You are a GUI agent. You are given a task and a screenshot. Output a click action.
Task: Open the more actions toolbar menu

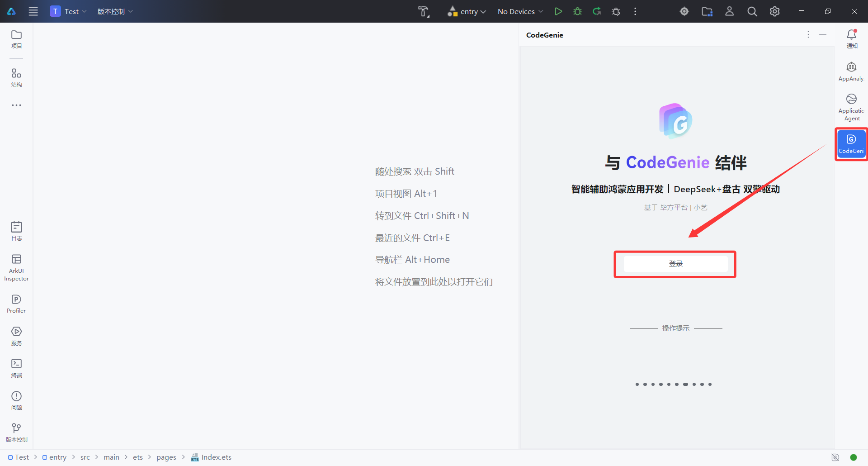(x=635, y=11)
